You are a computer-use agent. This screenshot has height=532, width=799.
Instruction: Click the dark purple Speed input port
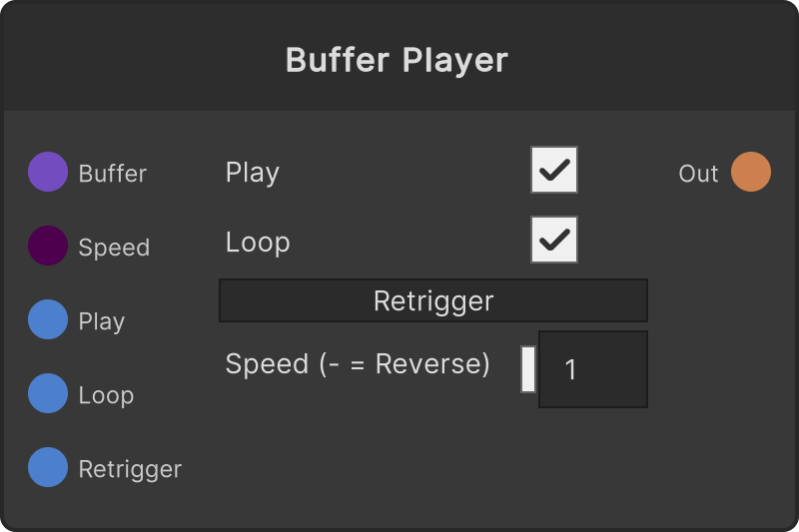pyautogui.click(x=48, y=246)
